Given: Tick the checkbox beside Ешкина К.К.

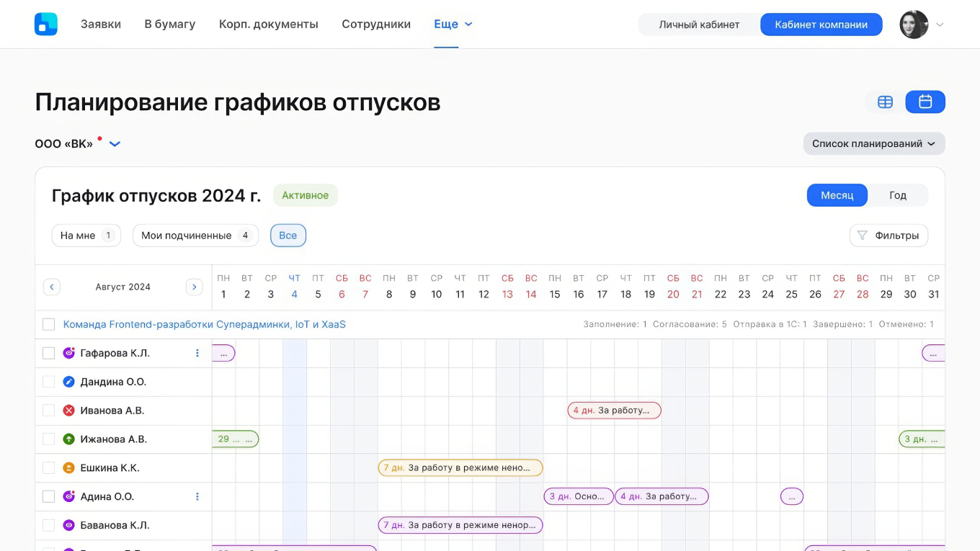Looking at the screenshot, I should click(48, 467).
